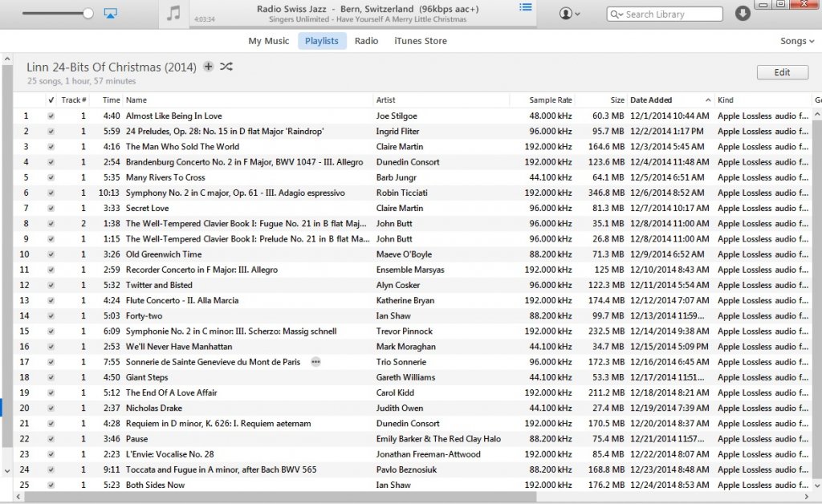Viewport: 822px width, 504px height.
Task: Sort by the Sample Rate column
Action: click(x=543, y=100)
